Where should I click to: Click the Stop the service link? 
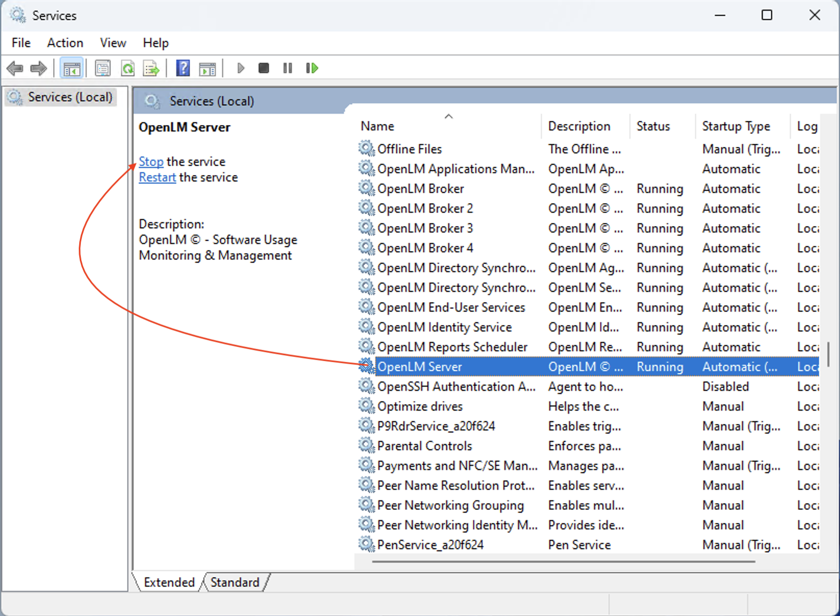point(151,162)
